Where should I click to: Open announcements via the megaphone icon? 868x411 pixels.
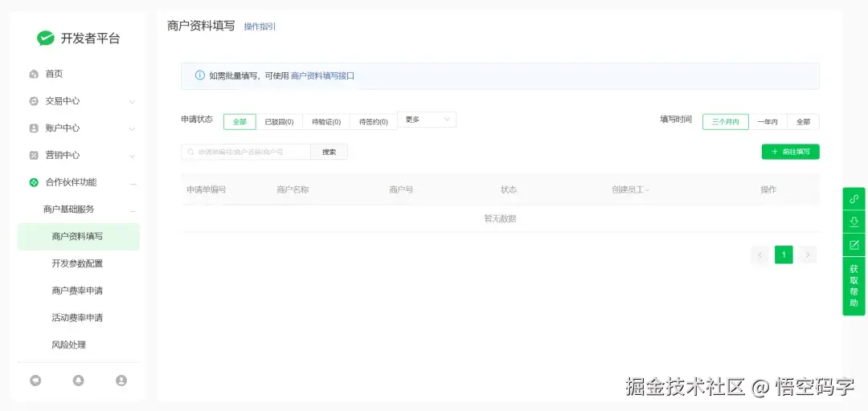click(35, 380)
